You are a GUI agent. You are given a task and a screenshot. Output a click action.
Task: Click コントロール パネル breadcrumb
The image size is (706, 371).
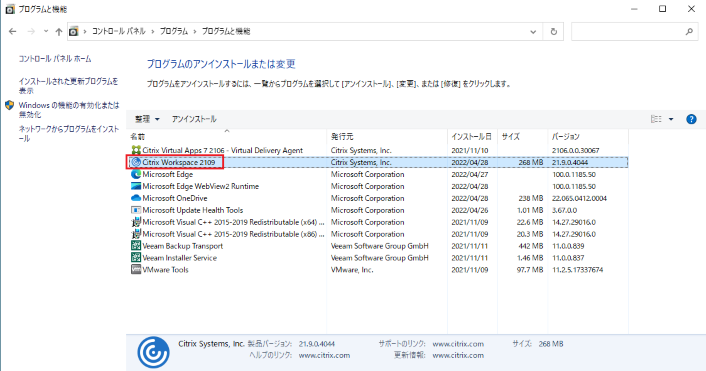coord(119,32)
